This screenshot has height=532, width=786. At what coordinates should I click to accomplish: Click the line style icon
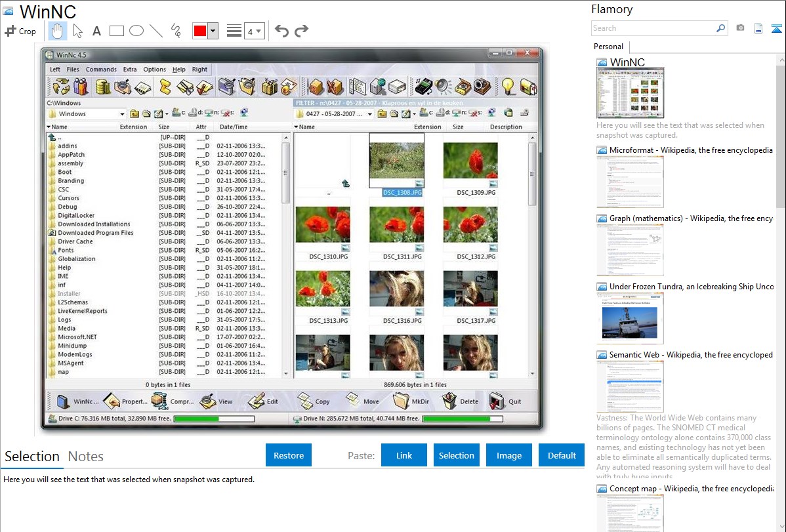coord(234,31)
